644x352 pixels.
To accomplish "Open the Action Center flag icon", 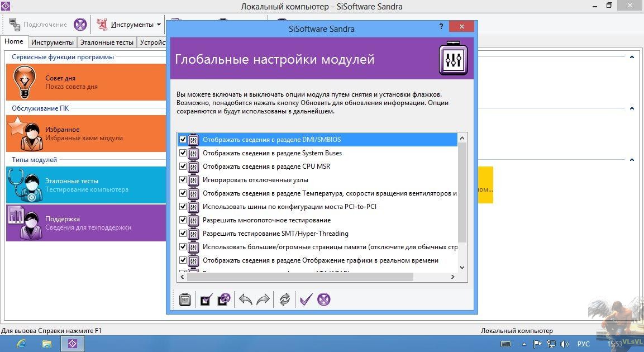I will pyautogui.click(x=537, y=344).
